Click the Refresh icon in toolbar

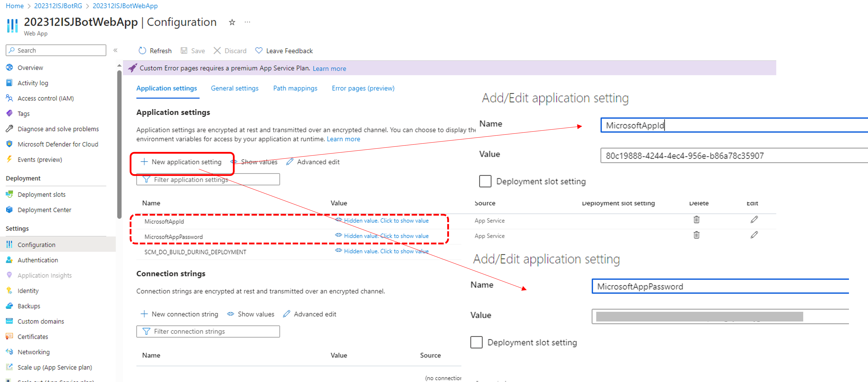point(142,50)
